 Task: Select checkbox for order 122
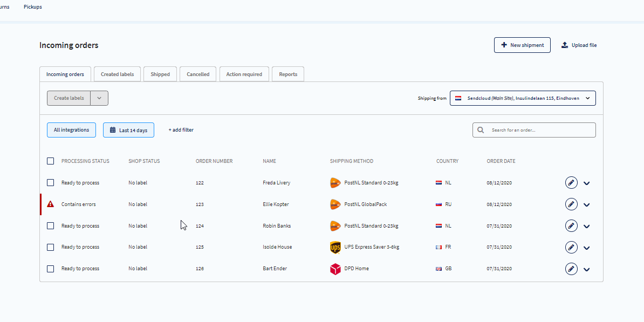tap(51, 183)
